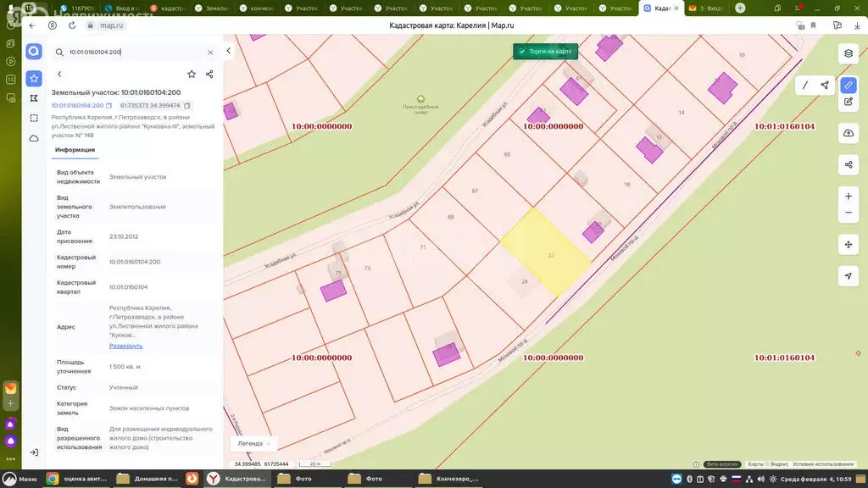Click the cloud upload button on the map
868x488 pixels.
click(x=849, y=134)
